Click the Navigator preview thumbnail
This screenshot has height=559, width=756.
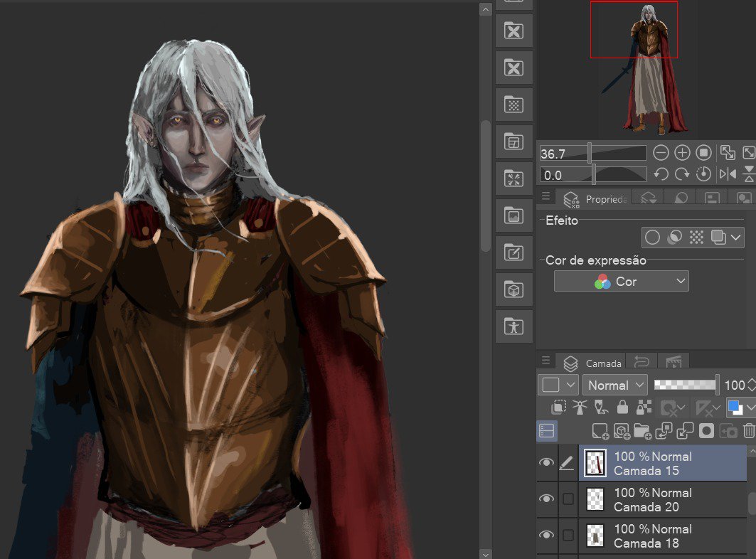[x=646, y=68]
